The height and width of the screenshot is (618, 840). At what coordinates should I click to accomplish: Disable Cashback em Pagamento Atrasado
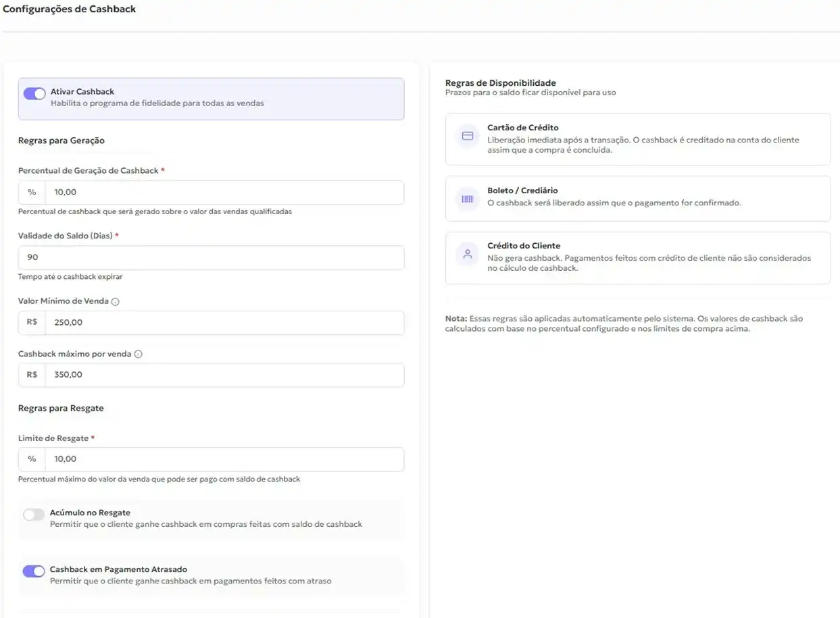coord(33,571)
